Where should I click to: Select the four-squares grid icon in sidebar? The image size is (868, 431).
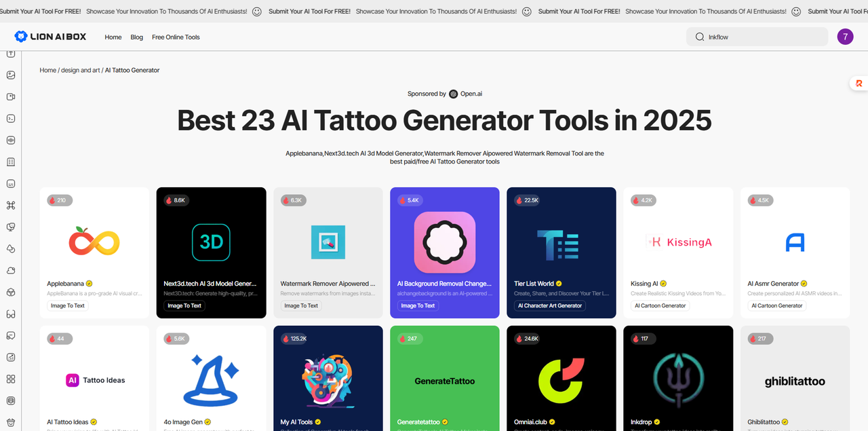(11, 379)
